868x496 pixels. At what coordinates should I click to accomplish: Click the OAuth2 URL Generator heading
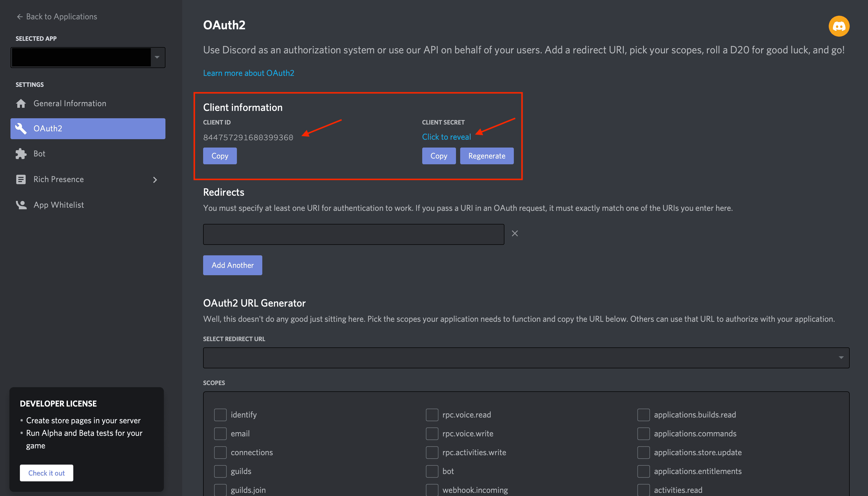coord(254,303)
